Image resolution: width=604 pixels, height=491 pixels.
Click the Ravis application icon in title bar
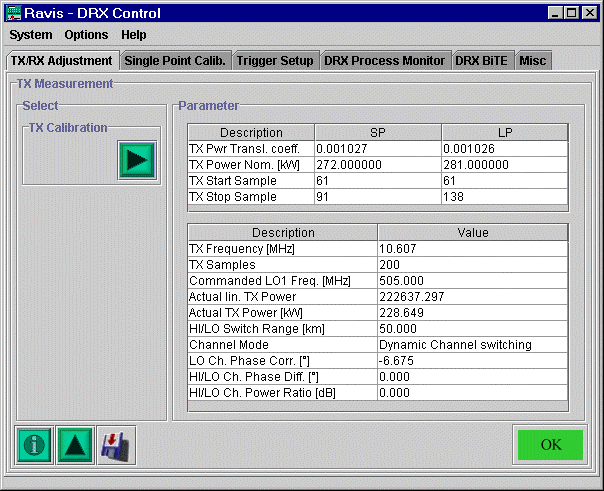(13, 13)
